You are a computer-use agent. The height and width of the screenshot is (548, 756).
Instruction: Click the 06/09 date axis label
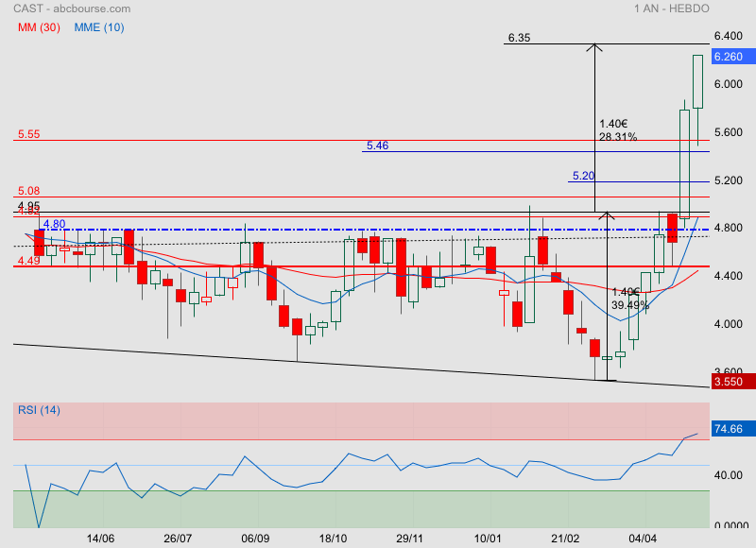[255, 539]
